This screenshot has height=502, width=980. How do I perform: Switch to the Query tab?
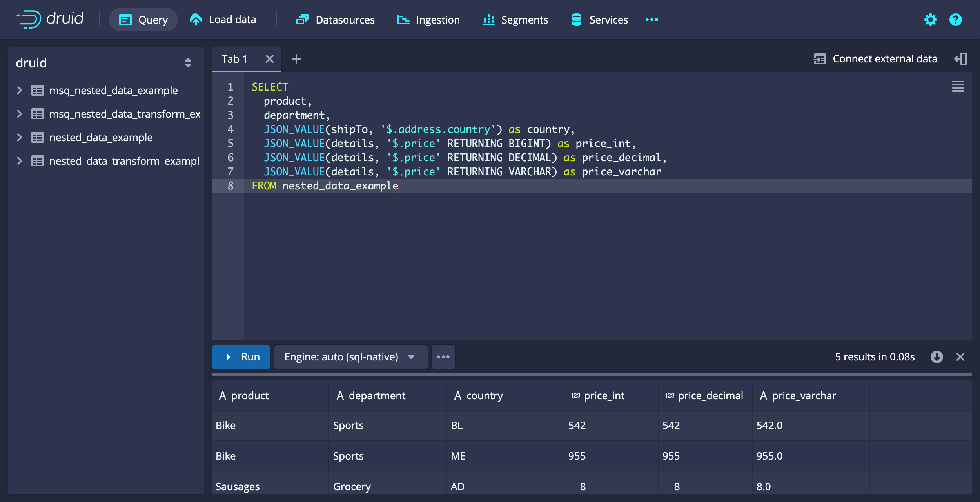pos(143,20)
